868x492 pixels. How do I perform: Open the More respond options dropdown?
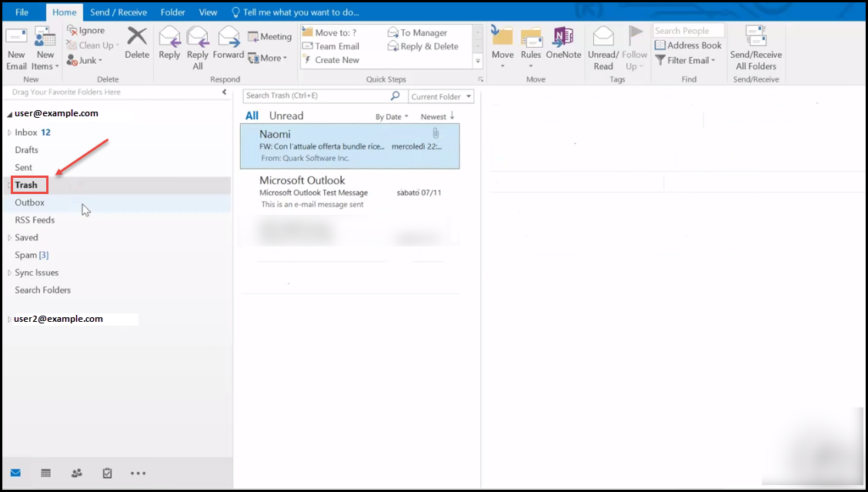click(x=267, y=58)
